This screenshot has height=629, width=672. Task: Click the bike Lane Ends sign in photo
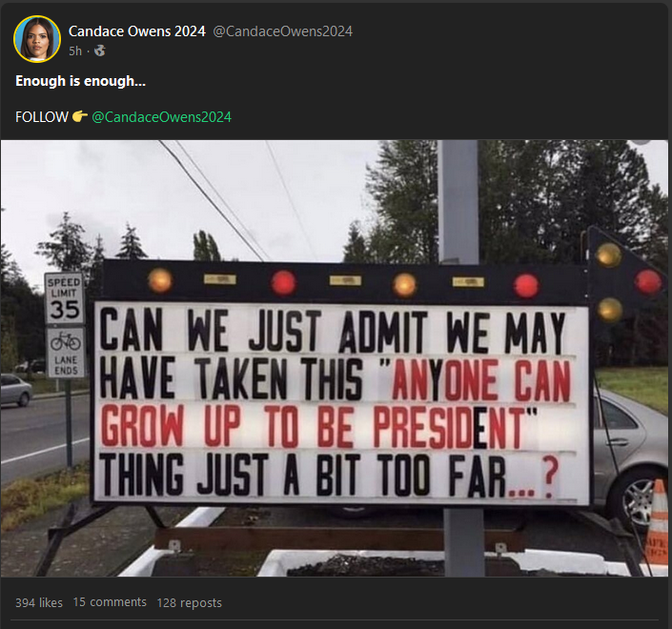coord(66,353)
